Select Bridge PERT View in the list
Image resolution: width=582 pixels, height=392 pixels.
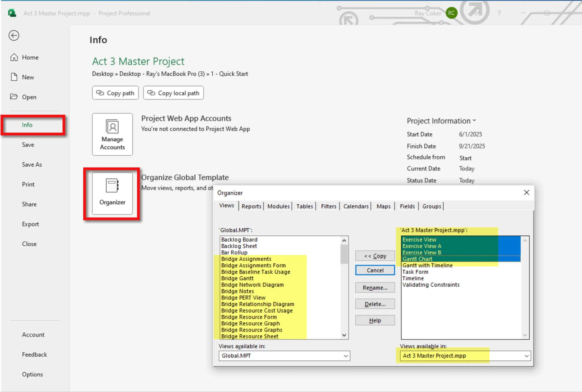[243, 298]
